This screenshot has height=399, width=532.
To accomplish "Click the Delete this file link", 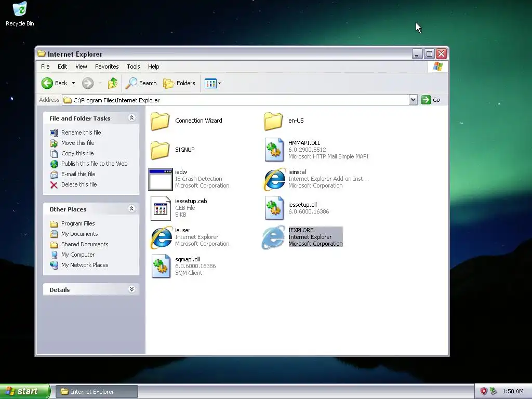I will point(79,184).
